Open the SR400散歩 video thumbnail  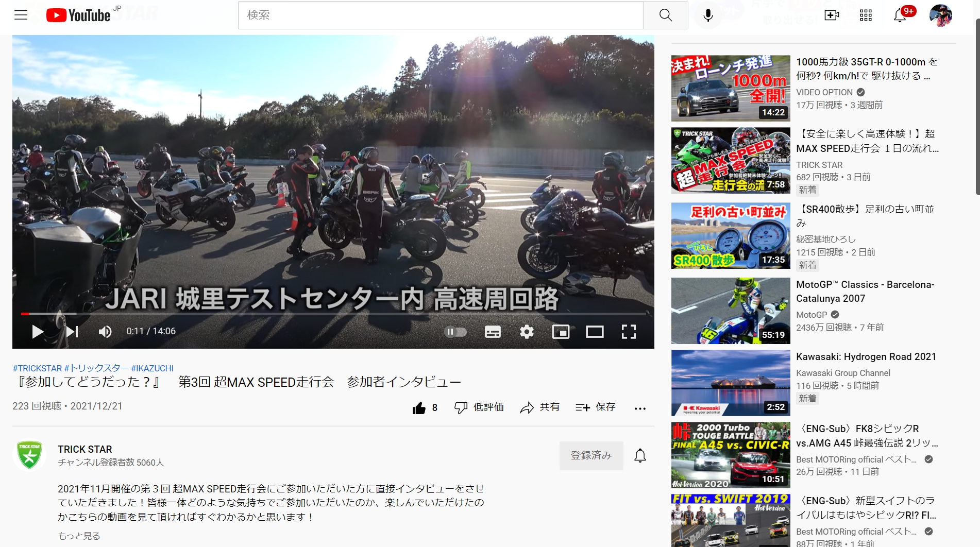(x=731, y=236)
